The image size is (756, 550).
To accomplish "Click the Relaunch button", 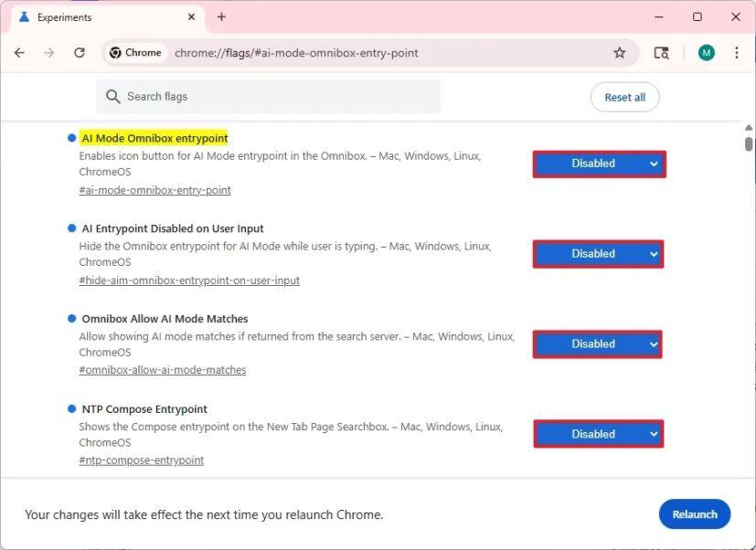I will pos(694,514).
